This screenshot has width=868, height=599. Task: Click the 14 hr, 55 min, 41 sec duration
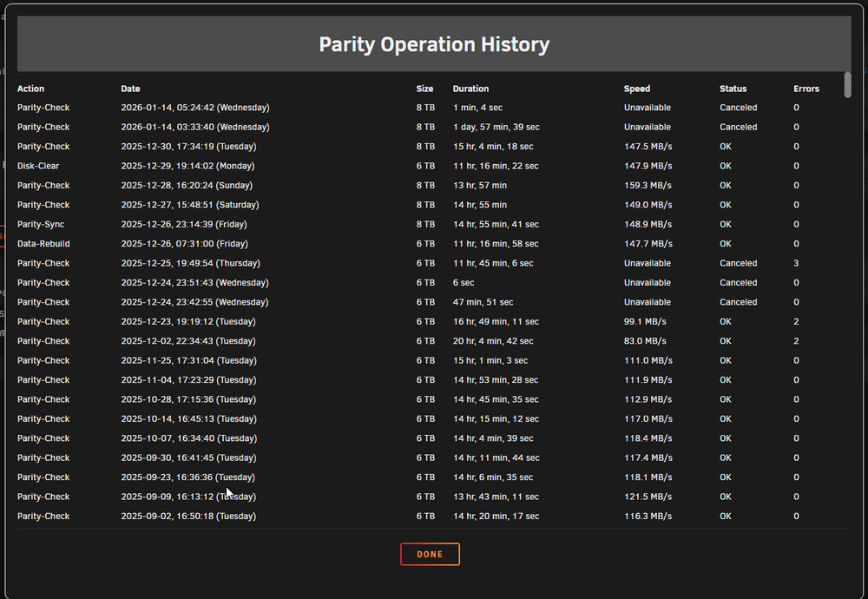[x=496, y=224]
